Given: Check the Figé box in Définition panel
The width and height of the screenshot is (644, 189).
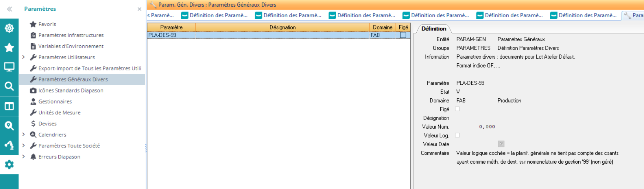Looking at the screenshot, I should coord(457,109).
